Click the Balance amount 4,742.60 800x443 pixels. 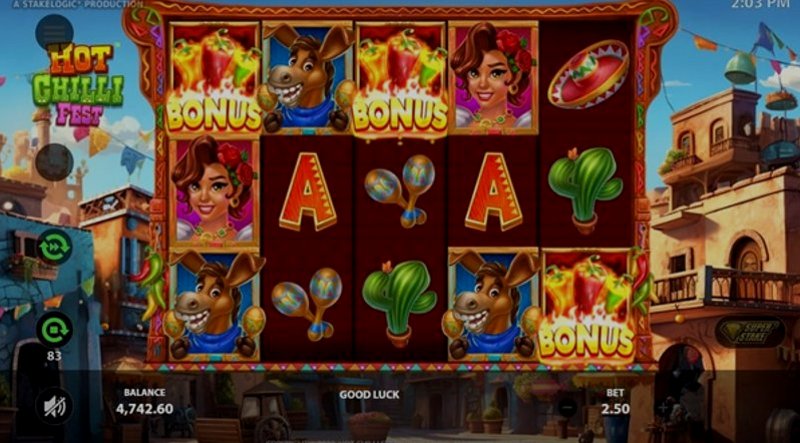point(144,409)
